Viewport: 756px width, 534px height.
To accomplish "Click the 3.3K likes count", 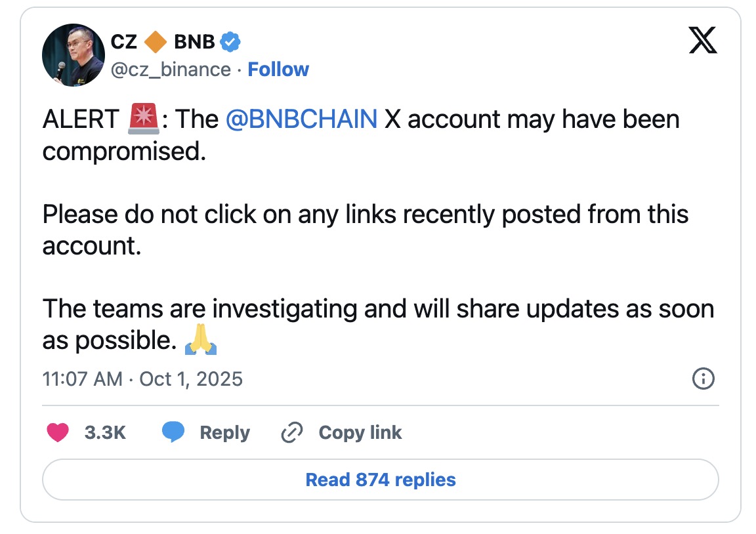I will click(105, 432).
